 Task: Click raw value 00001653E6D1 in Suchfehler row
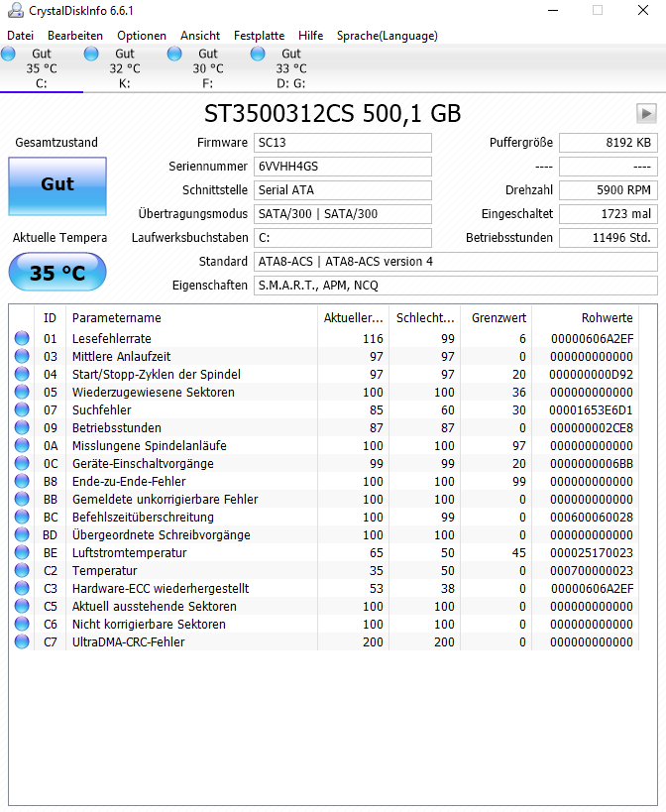point(591,410)
